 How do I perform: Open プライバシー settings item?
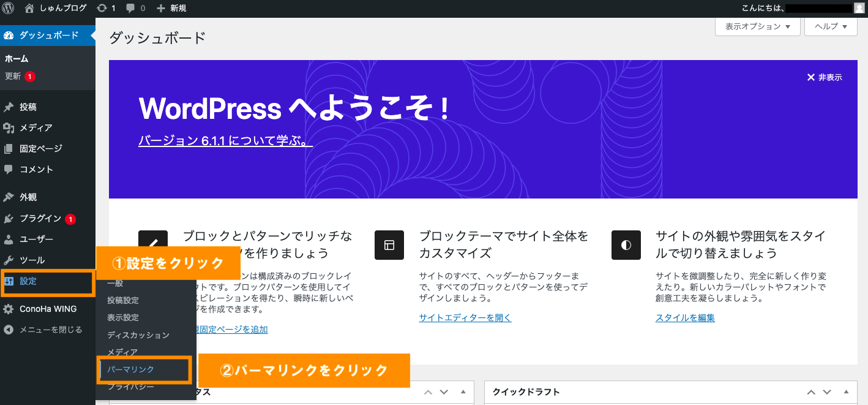tap(130, 387)
